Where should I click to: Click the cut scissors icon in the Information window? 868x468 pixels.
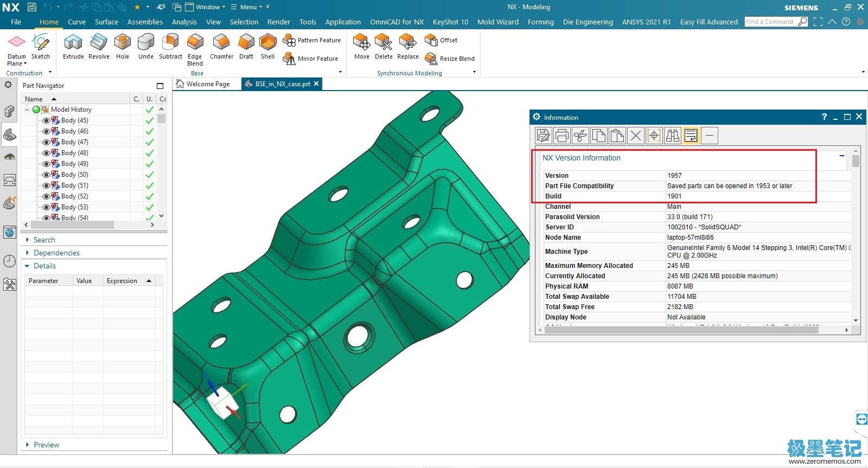(x=580, y=136)
